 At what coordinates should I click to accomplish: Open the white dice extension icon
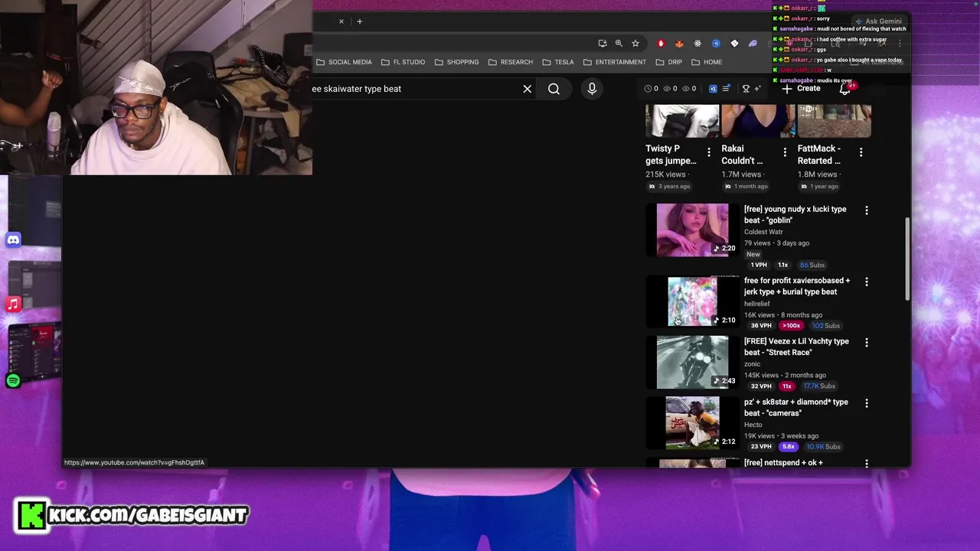pos(734,44)
